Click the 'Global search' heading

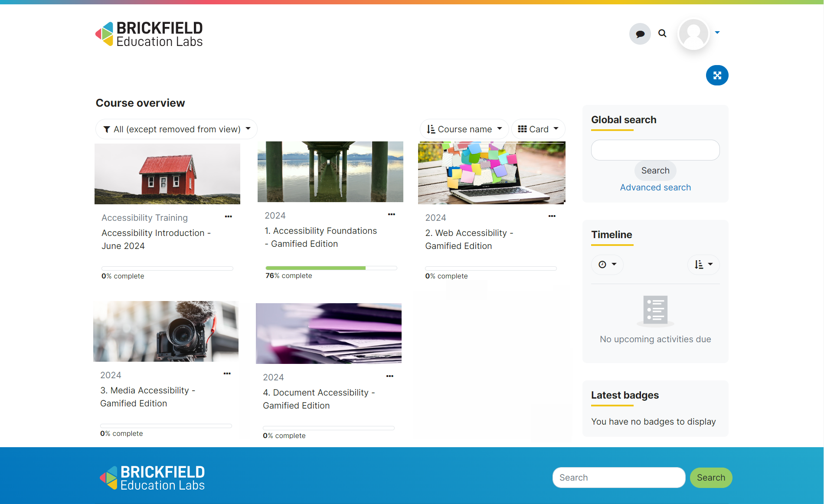(624, 120)
